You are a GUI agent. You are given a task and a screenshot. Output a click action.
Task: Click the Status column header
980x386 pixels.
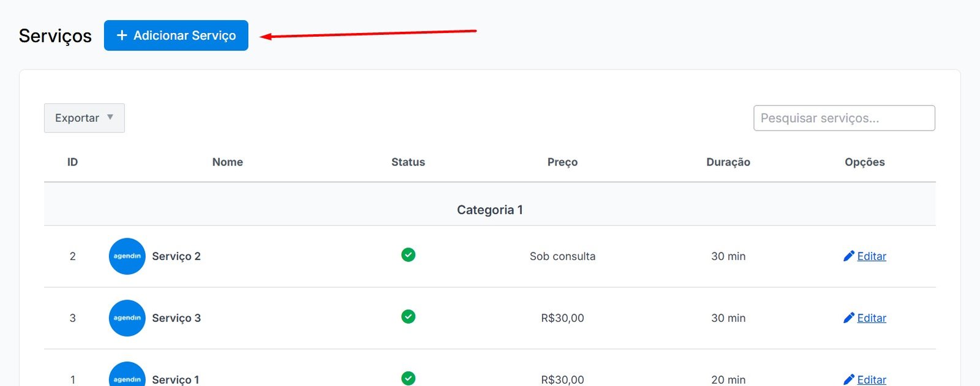click(x=408, y=162)
